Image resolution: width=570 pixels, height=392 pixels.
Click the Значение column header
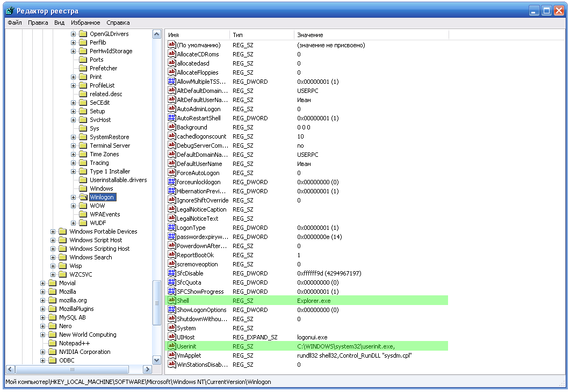[x=371, y=34]
